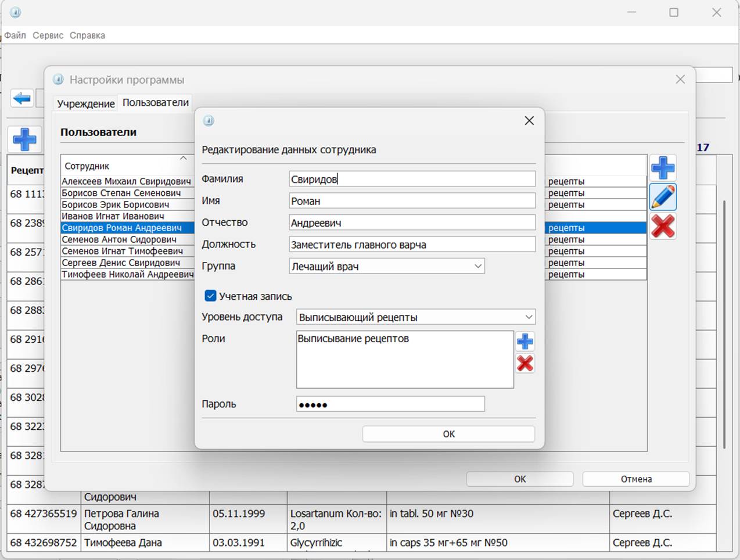Screen dimensions: 740x560
Task: Click the blue back arrow icon
Action: [x=22, y=98]
